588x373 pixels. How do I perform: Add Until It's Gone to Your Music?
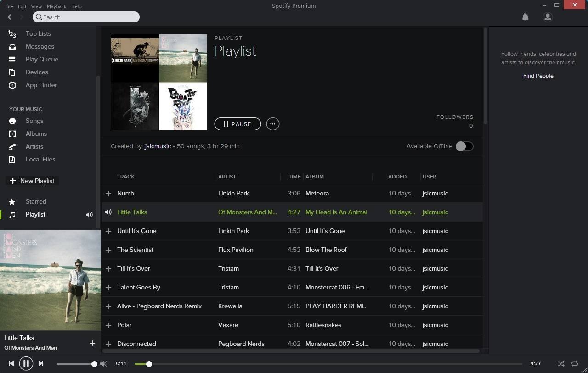108,231
